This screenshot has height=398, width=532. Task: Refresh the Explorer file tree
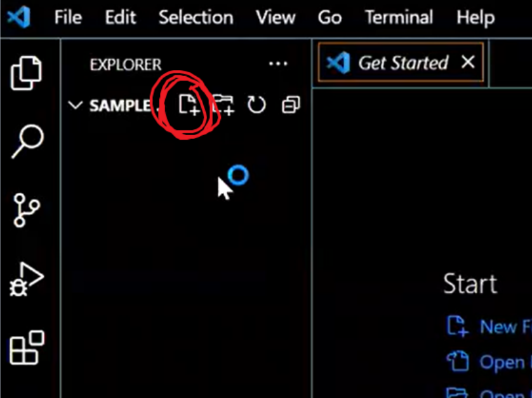click(256, 105)
